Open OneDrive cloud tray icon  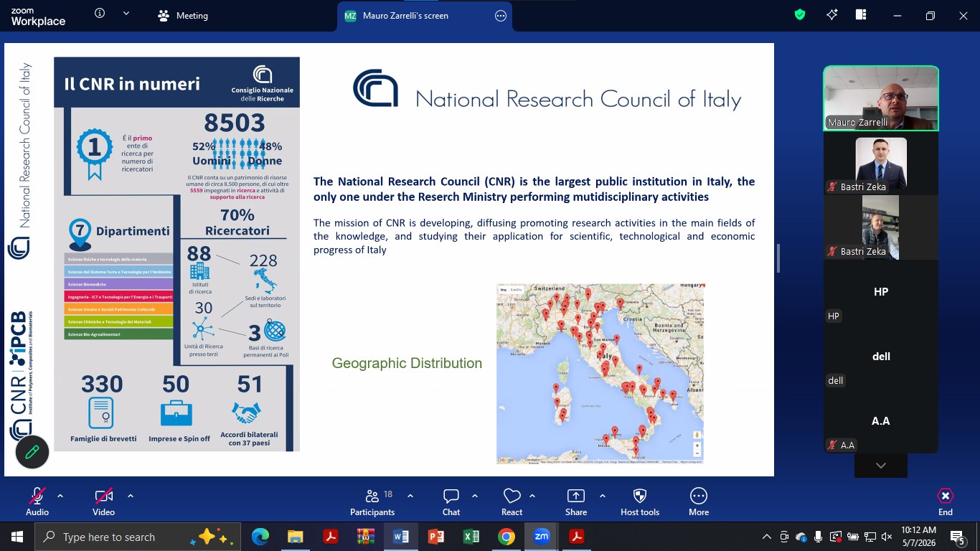pyautogui.click(x=801, y=537)
